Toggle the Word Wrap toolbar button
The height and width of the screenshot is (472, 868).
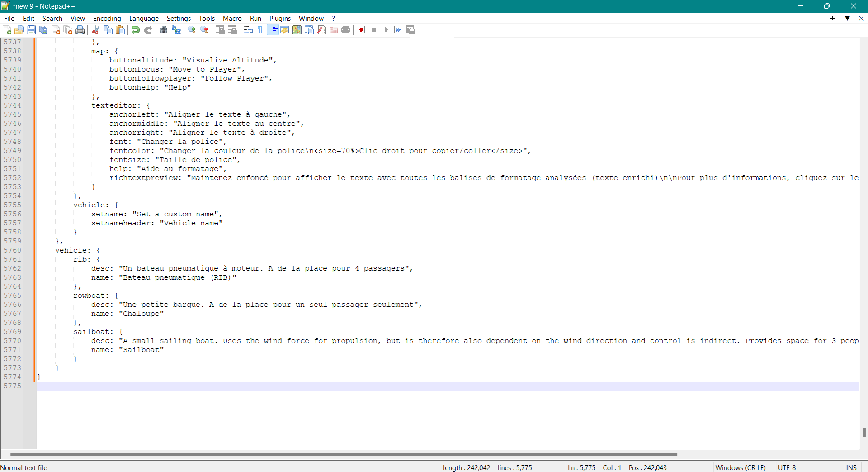[248, 30]
